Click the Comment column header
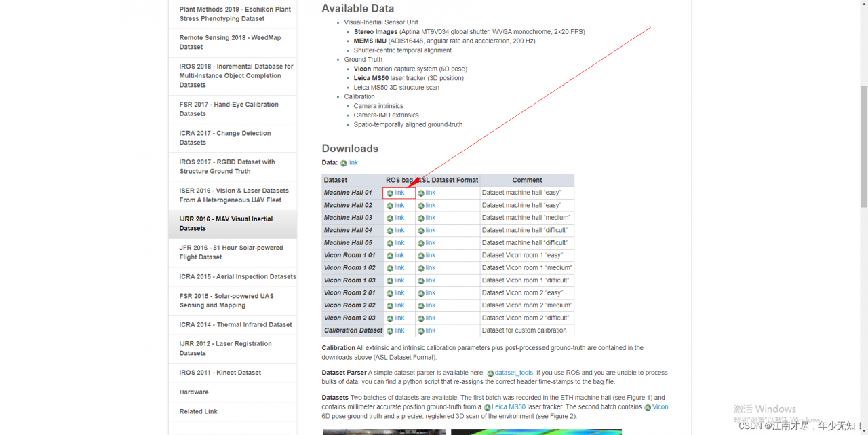 tap(527, 180)
